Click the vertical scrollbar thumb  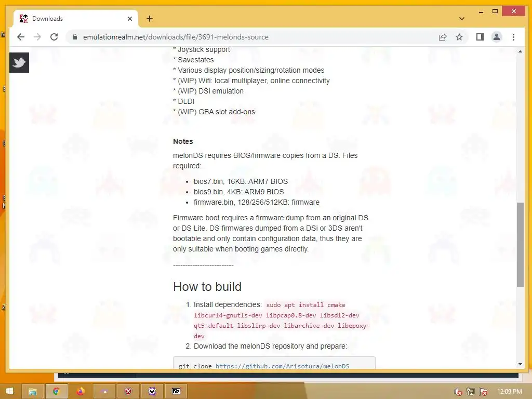click(520, 244)
